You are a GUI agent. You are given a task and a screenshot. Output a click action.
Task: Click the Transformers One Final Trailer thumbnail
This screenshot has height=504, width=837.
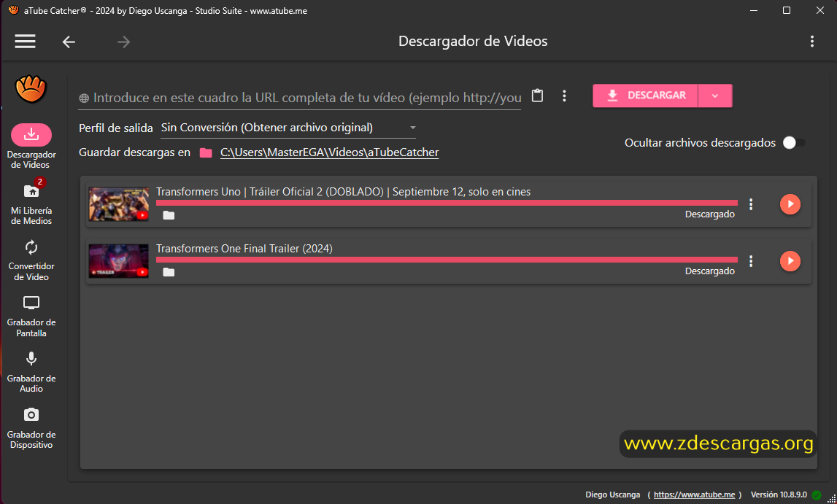(118, 261)
